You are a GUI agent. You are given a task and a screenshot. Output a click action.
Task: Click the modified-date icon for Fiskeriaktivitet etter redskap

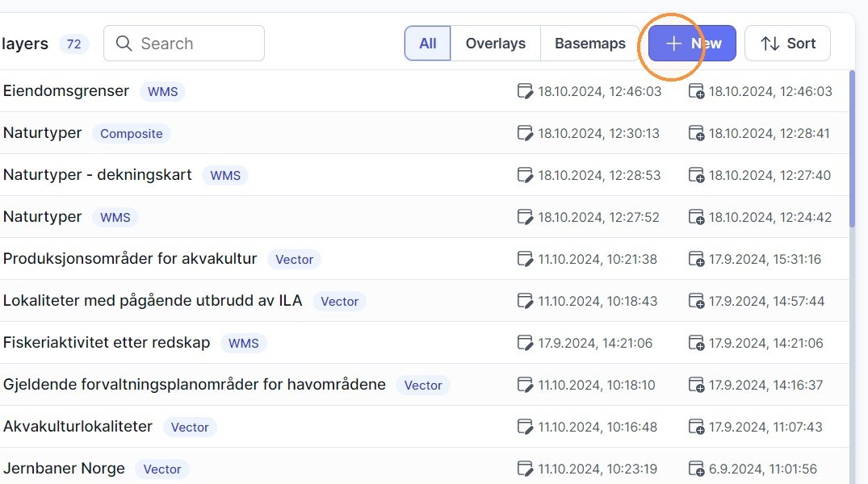[x=525, y=343]
